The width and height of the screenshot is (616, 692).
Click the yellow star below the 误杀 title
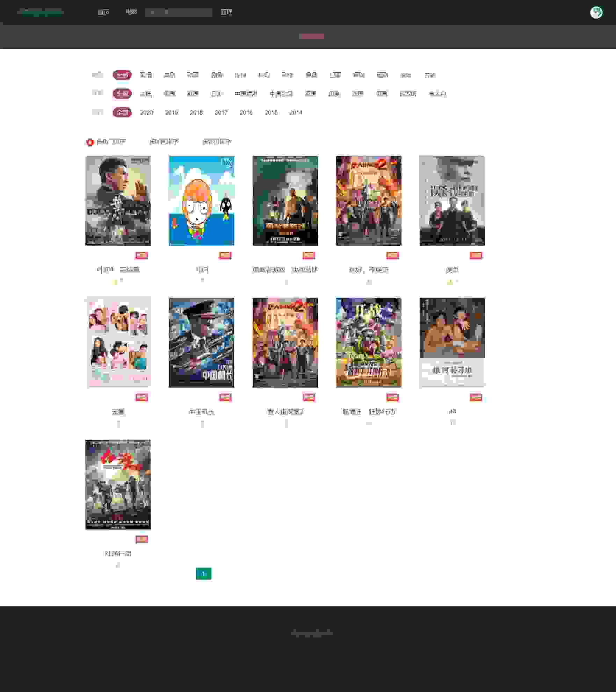click(x=450, y=282)
